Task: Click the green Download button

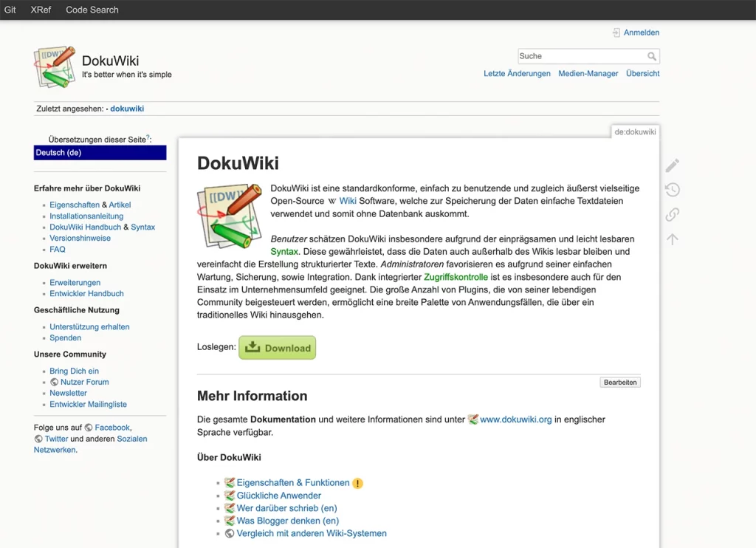Action: 278,348
